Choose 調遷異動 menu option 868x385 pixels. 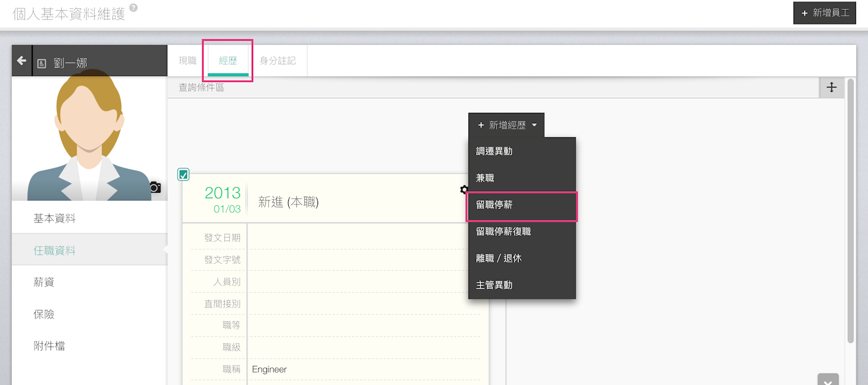494,152
